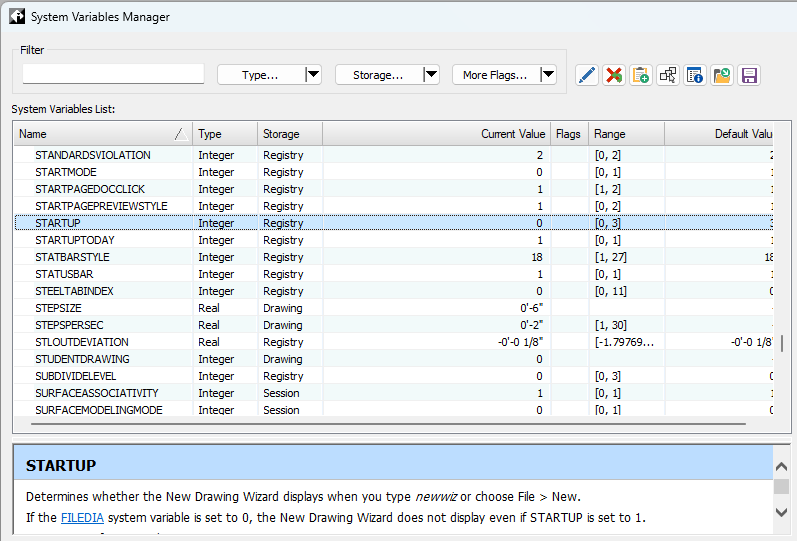Click the Range column header

pos(627,134)
